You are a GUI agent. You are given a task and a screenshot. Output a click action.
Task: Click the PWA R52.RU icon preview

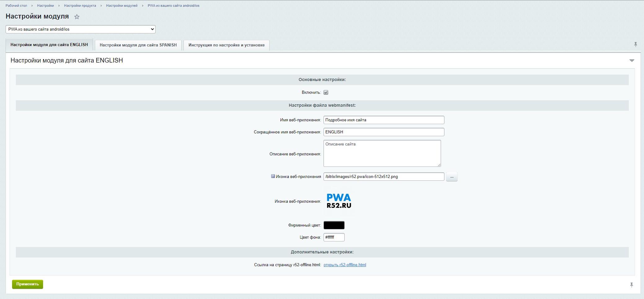(338, 201)
